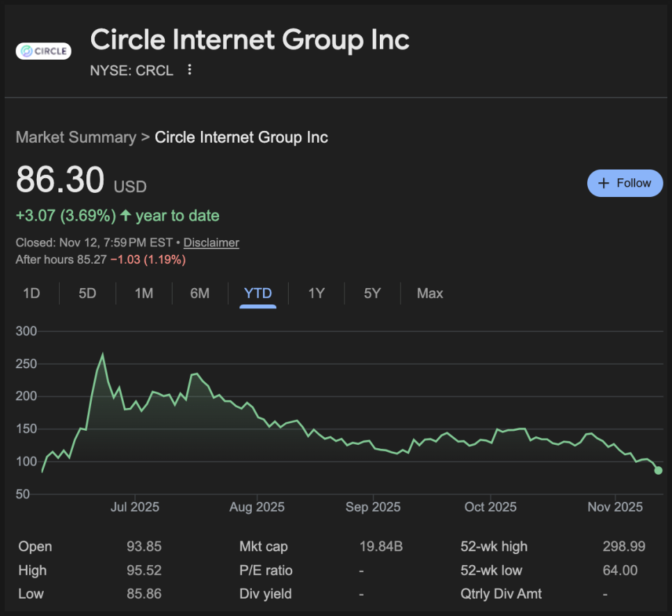Select the 1M time range
The width and height of the screenshot is (672, 616).
pos(143,293)
